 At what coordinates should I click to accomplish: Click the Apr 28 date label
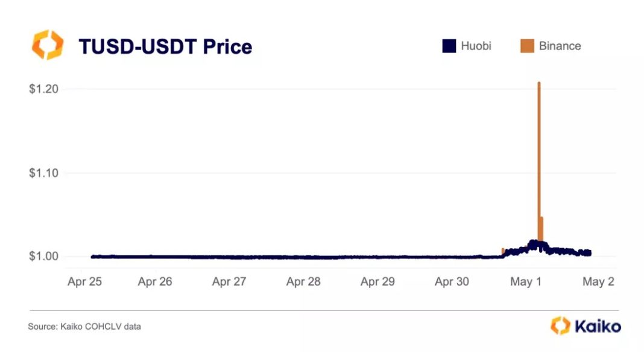click(x=303, y=282)
